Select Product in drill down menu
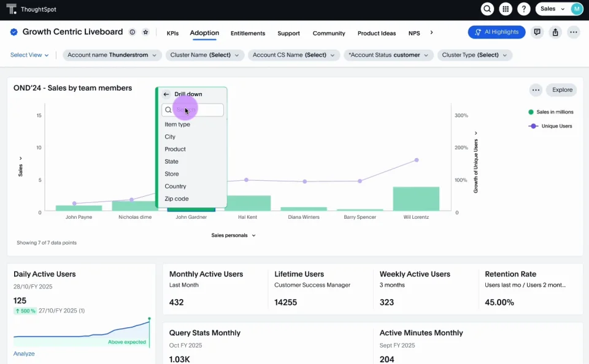 click(175, 150)
